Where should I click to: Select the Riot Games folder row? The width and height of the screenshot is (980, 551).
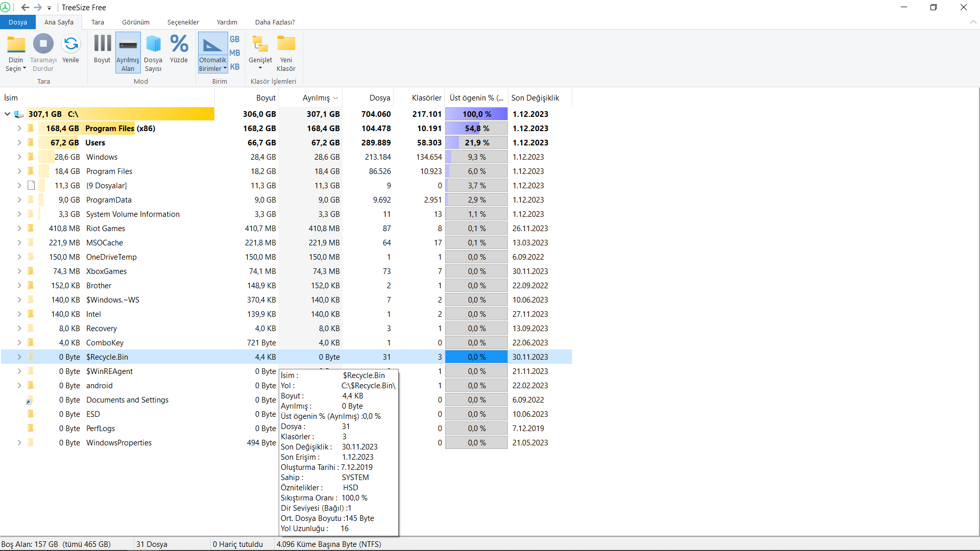tap(106, 229)
